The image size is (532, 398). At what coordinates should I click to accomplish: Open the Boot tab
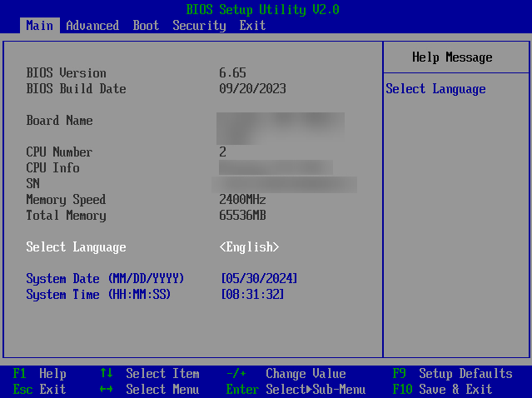[x=146, y=26]
